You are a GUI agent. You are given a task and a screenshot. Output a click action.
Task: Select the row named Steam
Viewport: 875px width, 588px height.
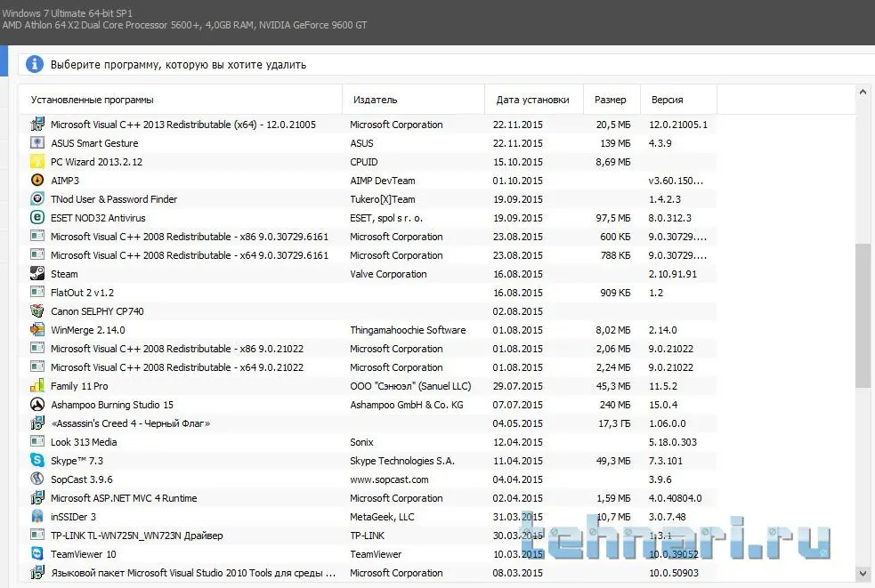[368, 274]
